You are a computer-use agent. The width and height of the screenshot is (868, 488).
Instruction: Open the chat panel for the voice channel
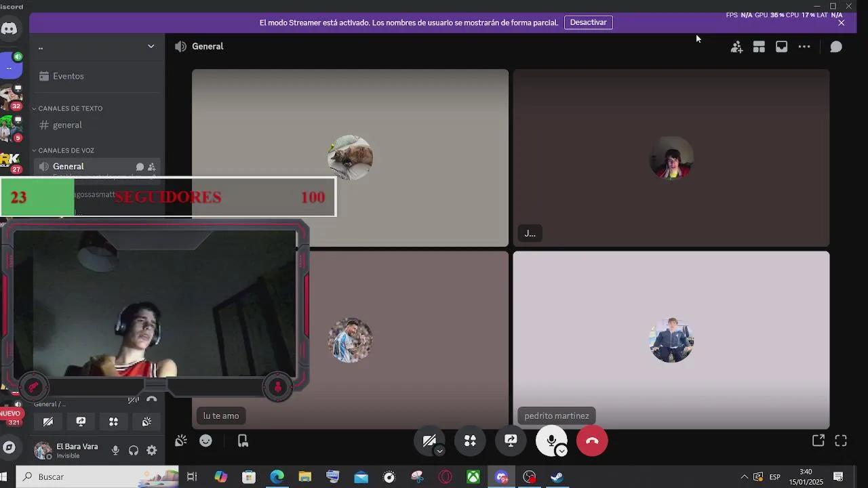[835, 46]
